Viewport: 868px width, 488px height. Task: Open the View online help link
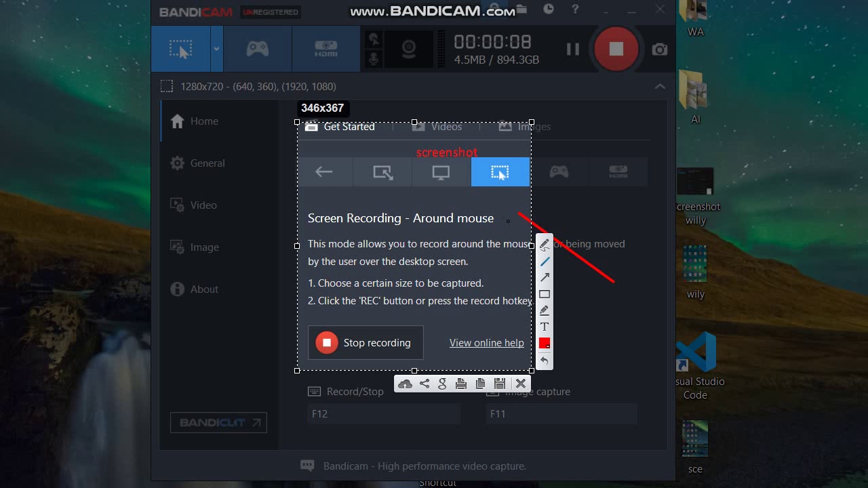tap(486, 343)
